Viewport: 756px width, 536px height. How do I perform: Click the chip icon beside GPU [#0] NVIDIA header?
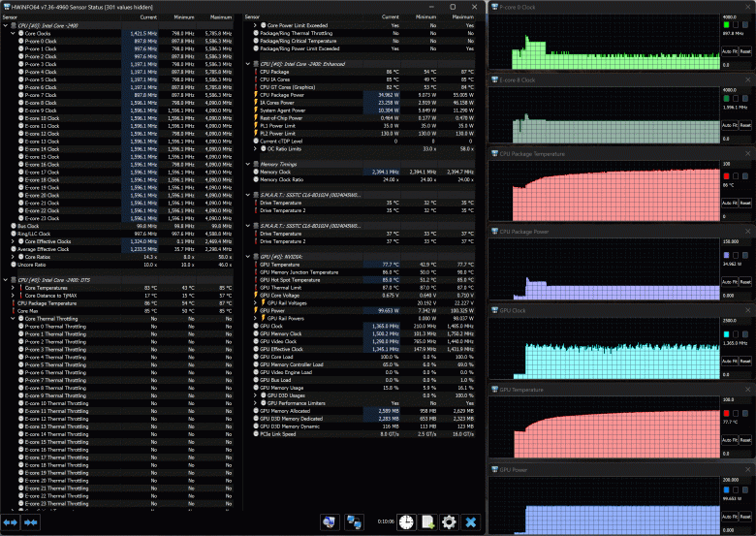click(x=256, y=257)
